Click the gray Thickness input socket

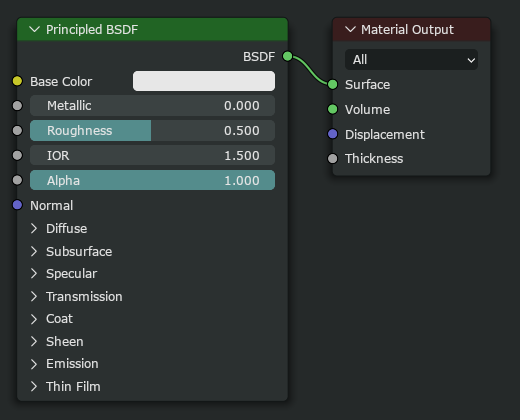tap(332, 159)
